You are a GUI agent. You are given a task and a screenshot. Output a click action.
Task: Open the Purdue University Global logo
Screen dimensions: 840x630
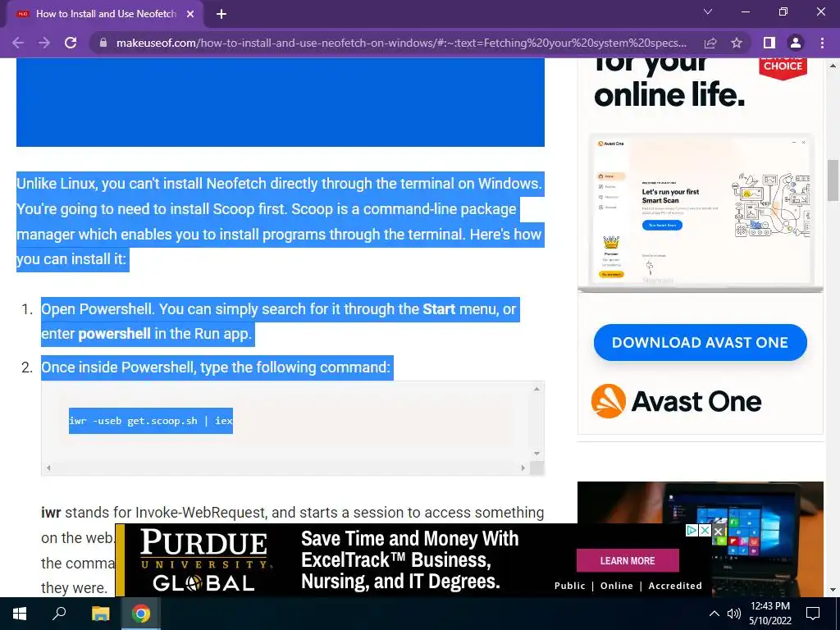pos(204,560)
